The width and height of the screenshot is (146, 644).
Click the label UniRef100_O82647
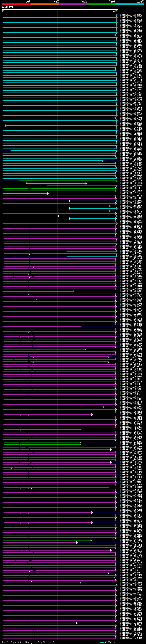coord(131,58)
